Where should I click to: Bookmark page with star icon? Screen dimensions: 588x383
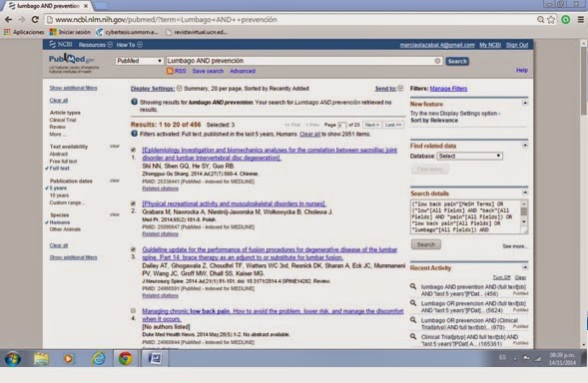click(x=551, y=20)
